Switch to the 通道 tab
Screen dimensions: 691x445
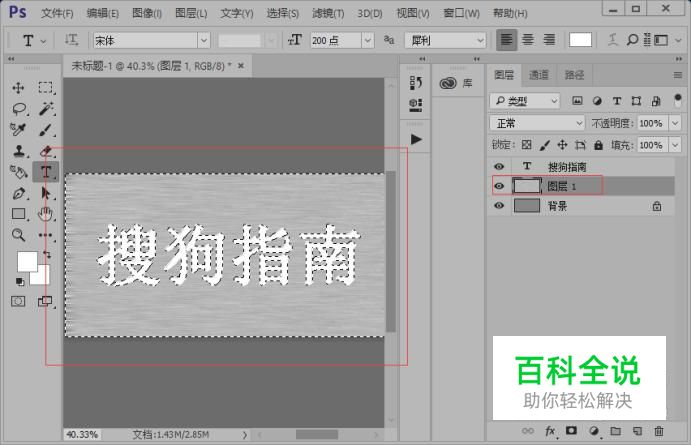[539, 75]
